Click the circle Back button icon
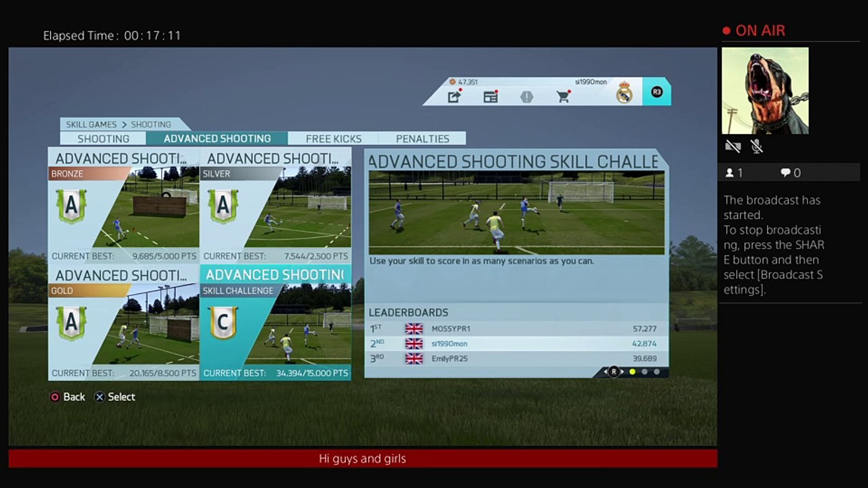Viewport: 868px width, 488px height. pos(55,397)
